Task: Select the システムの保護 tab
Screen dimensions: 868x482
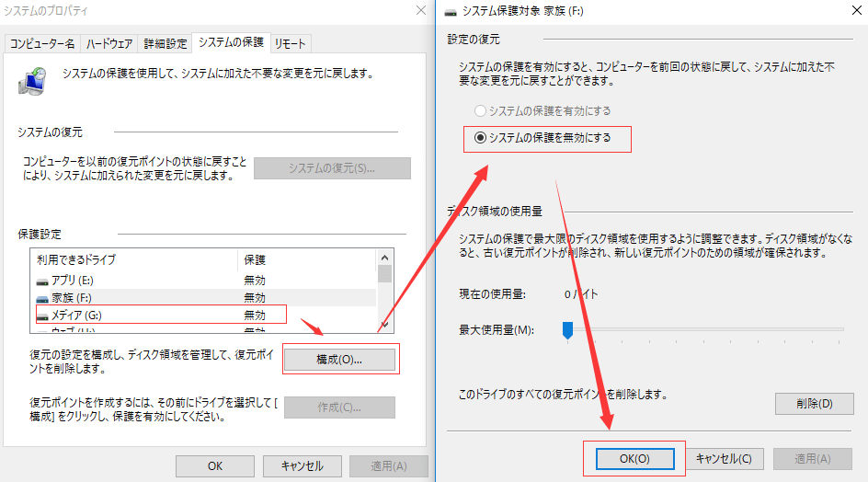Action: [x=231, y=42]
